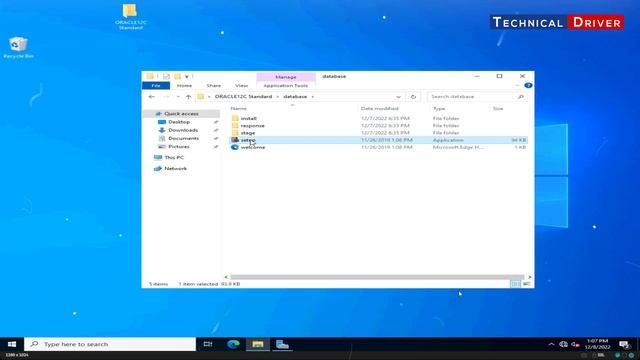This screenshot has height=360, width=640.
Task: Click the search magnifier icon
Action: [521, 97]
